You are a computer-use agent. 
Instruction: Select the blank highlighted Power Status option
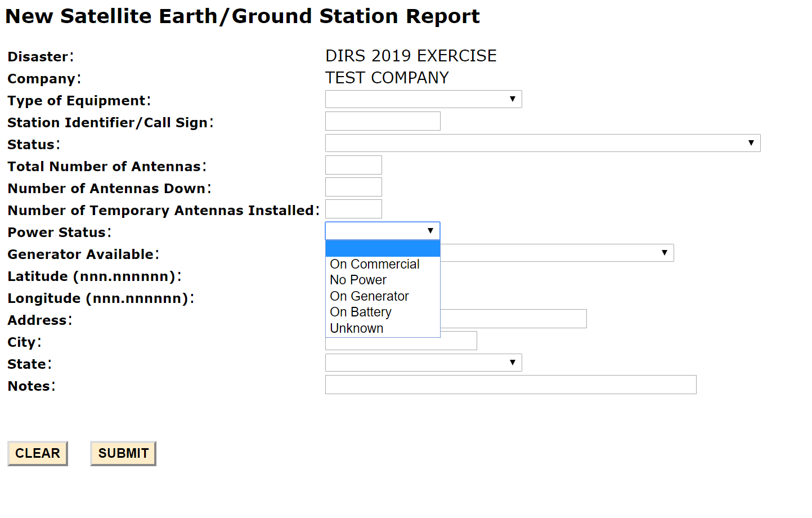point(383,248)
